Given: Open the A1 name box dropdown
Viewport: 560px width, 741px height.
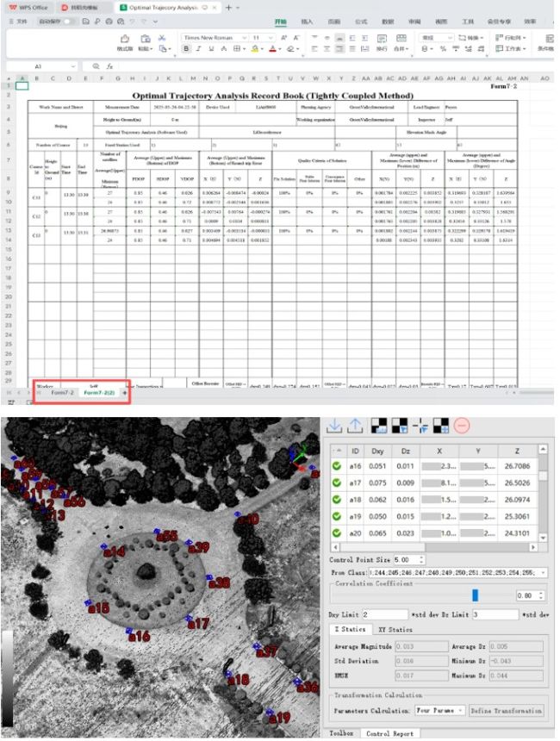Looking at the screenshot, I should point(72,66).
